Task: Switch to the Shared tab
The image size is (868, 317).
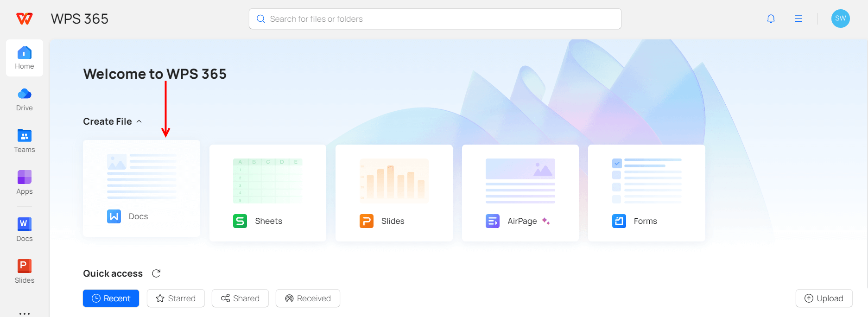Action: (240, 298)
